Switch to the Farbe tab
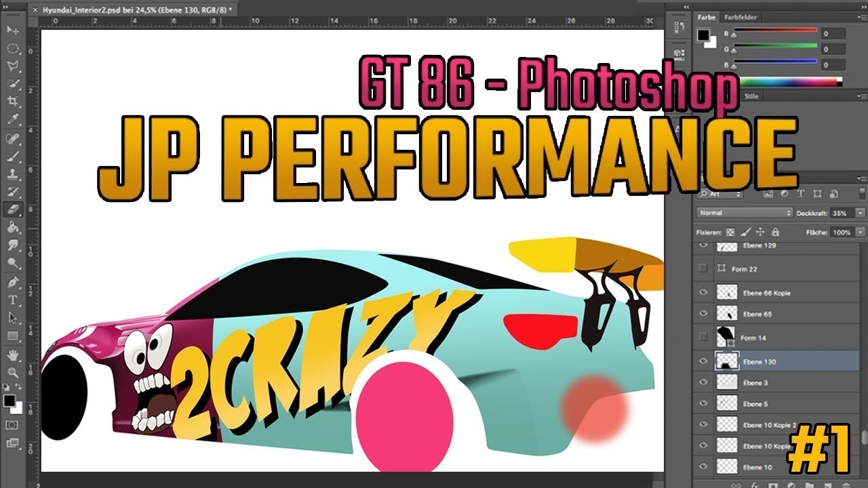Screen dimensions: 868x488 707,17
